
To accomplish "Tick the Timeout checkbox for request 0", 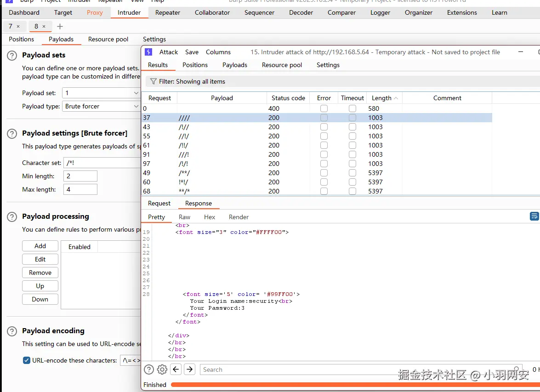I will click(x=352, y=108).
